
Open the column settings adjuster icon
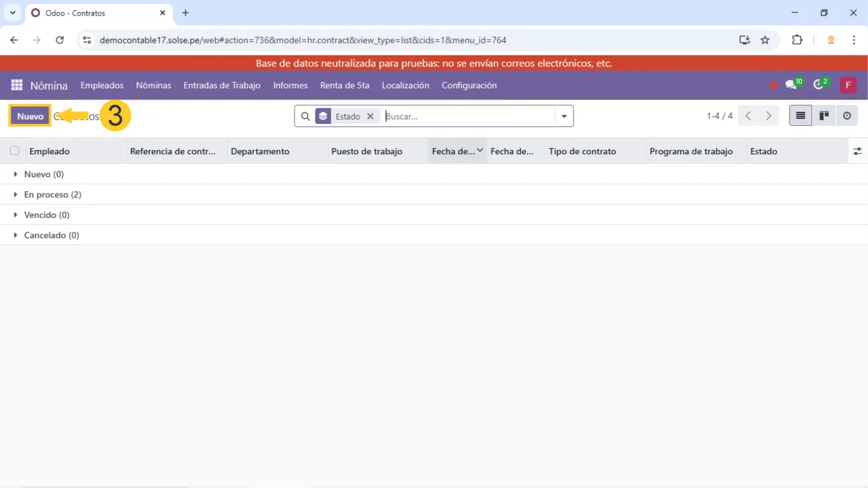coord(857,151)
